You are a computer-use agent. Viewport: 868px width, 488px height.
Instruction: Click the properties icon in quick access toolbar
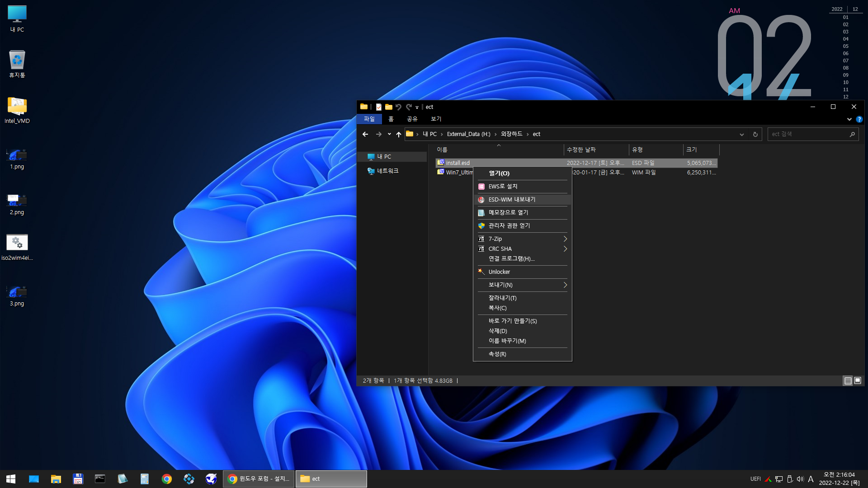point(379,107)
